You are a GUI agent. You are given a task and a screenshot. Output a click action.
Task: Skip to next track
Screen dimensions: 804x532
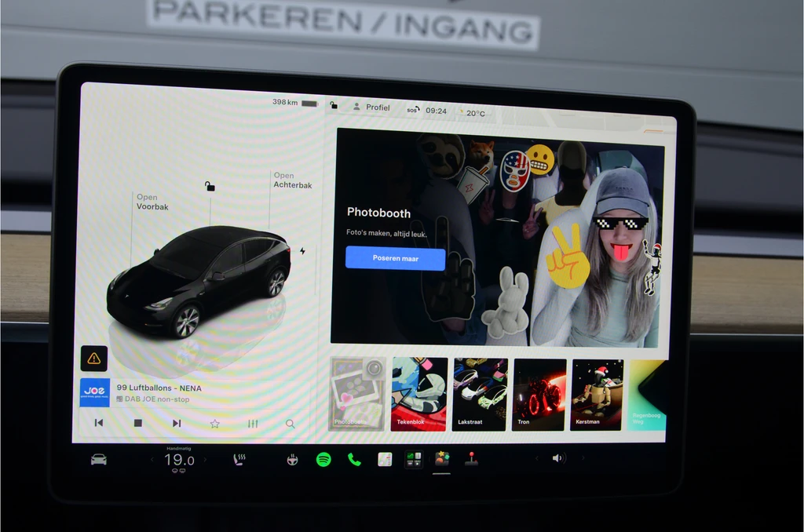[177, 424]
